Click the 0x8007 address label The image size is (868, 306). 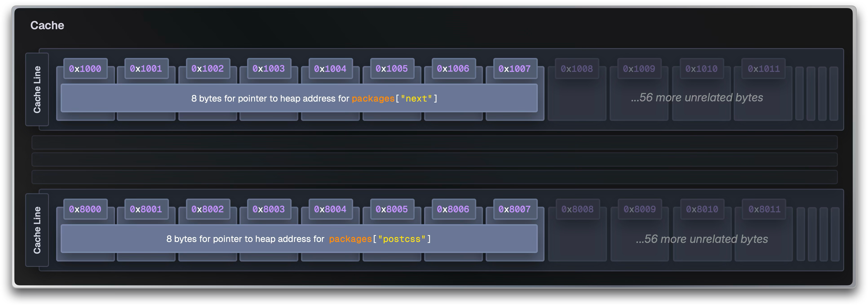pyautogui.click(x=514, y=209)
